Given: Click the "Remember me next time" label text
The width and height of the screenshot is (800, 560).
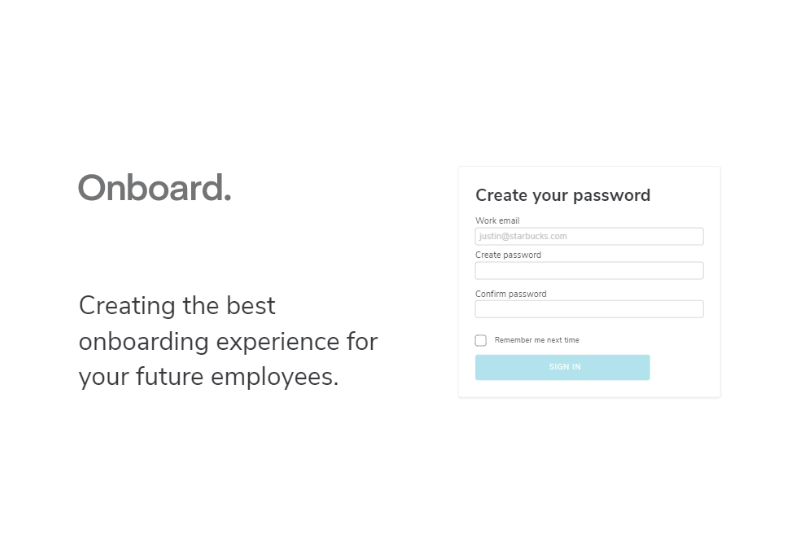Looking at the screenshot, I should coord(537,341).
